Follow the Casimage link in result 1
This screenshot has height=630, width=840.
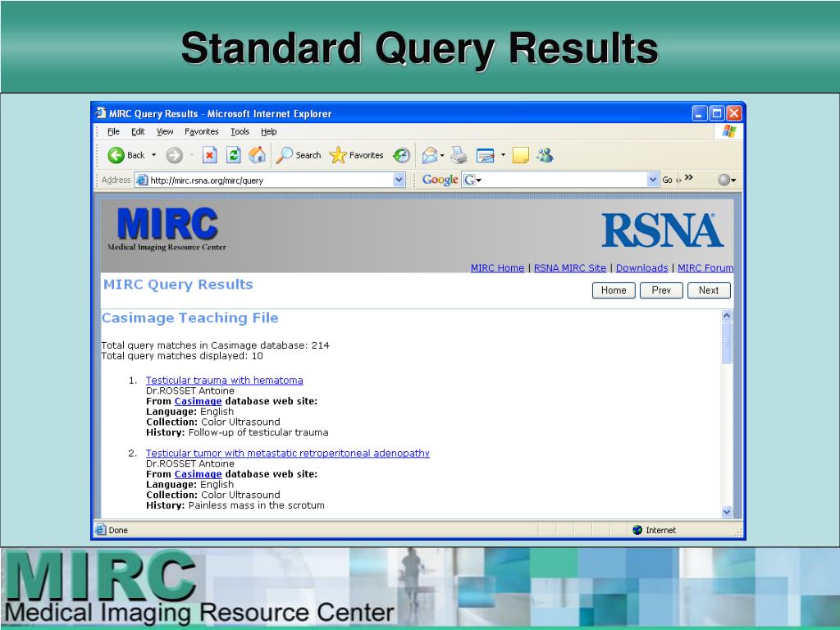tap(198, 401)
